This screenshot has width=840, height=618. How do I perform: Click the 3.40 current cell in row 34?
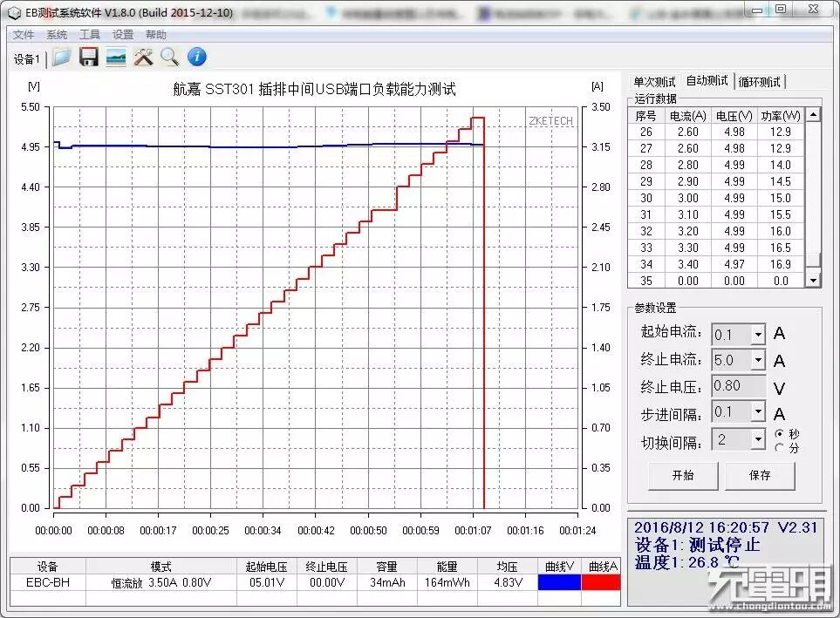688,265
